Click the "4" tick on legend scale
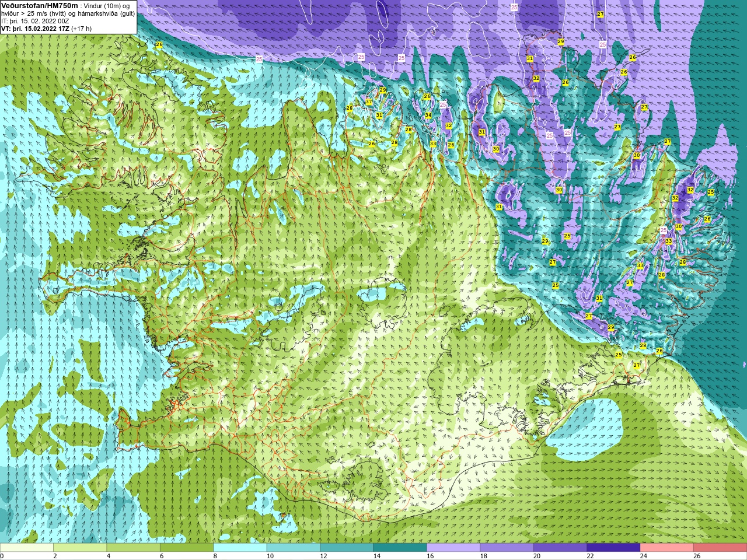Viewport: 747px width, 560px height. click(109, 556)
